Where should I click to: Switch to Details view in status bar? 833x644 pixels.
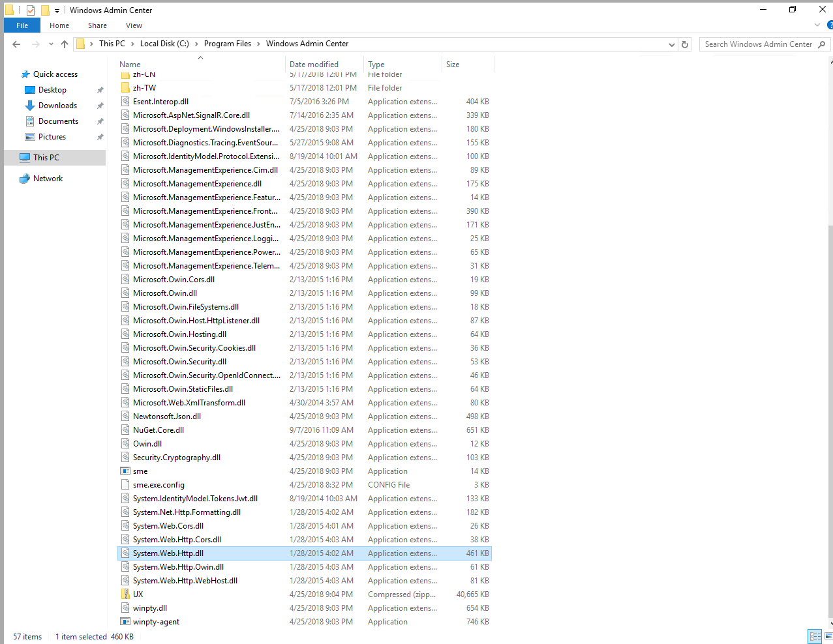[x=815, y=637]
